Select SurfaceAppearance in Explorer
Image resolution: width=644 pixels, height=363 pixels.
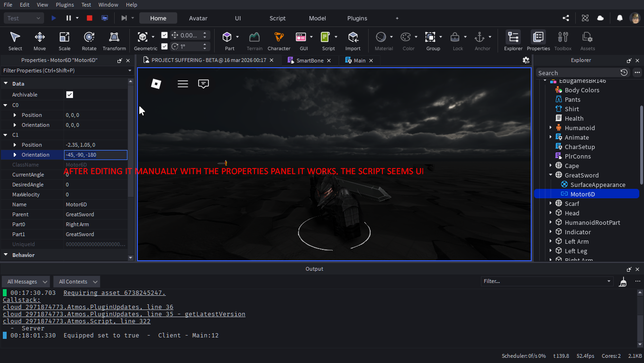(x=592, y=185)
